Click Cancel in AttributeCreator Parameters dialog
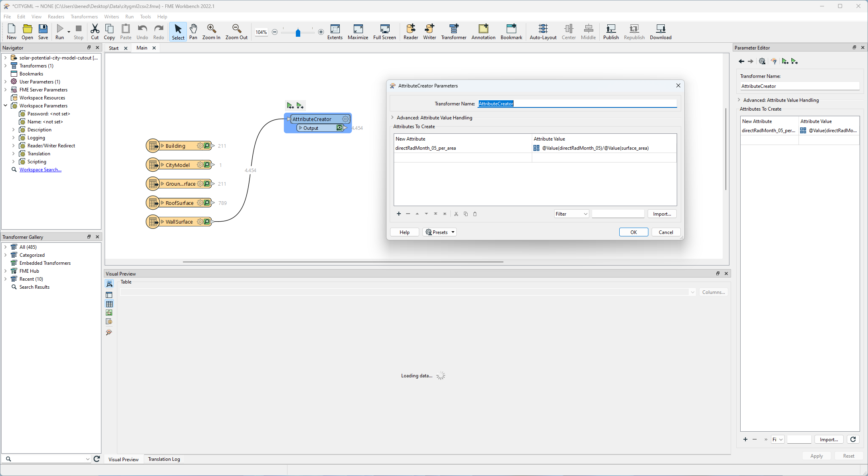 coord(666,232)
